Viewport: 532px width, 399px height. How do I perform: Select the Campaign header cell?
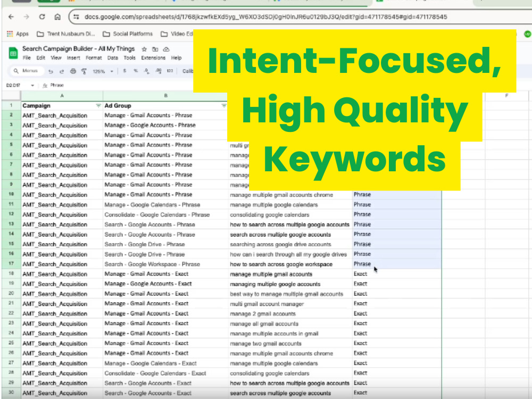62,106
